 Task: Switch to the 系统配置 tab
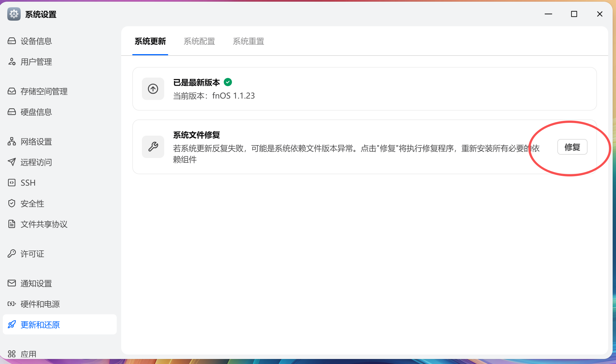click(x=199, y=41)
